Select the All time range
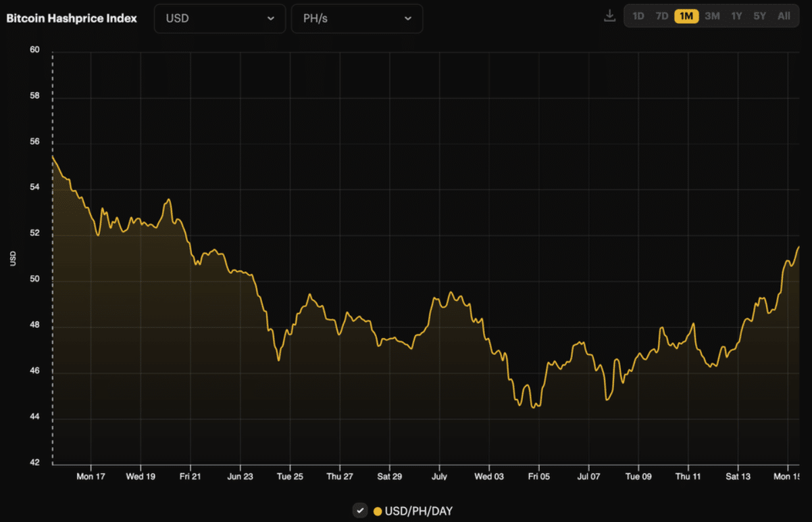 [784, 16]
